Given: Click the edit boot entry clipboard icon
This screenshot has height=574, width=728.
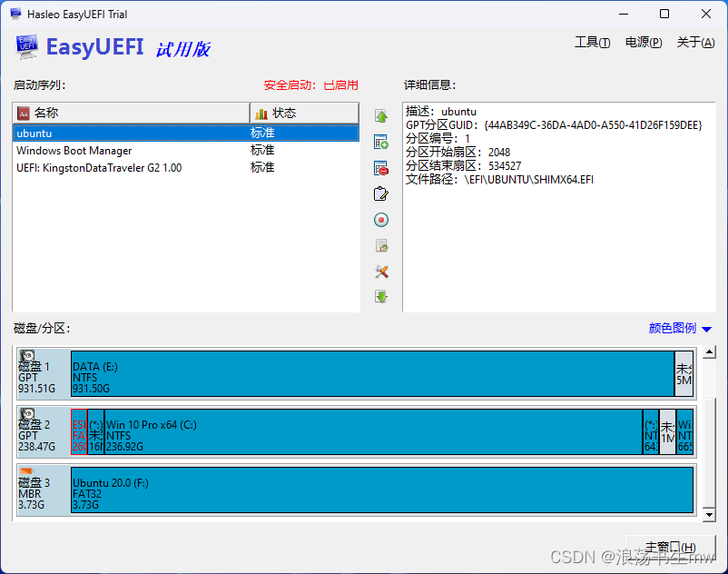Looking at the screenshot, I should [x=381, y=193].
